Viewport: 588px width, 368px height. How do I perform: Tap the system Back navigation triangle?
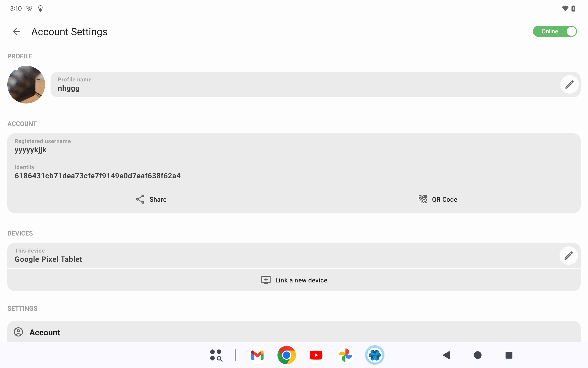pyautogui.click(x=447, y=355)
